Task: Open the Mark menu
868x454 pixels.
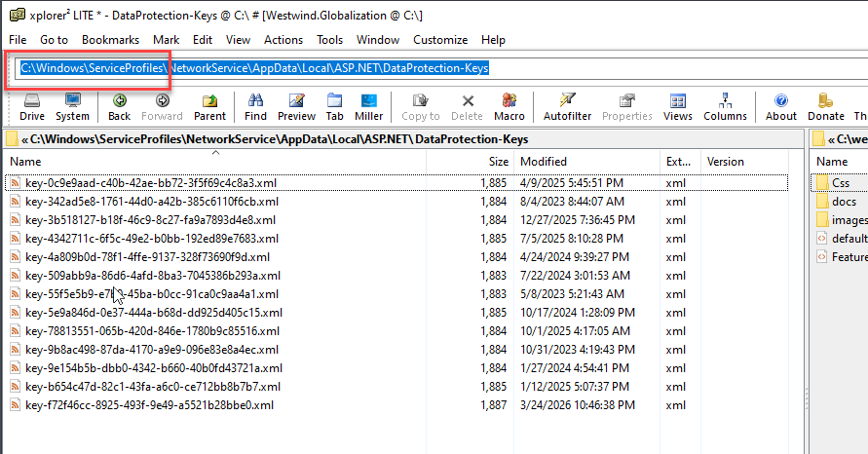Action: (166, 40)
